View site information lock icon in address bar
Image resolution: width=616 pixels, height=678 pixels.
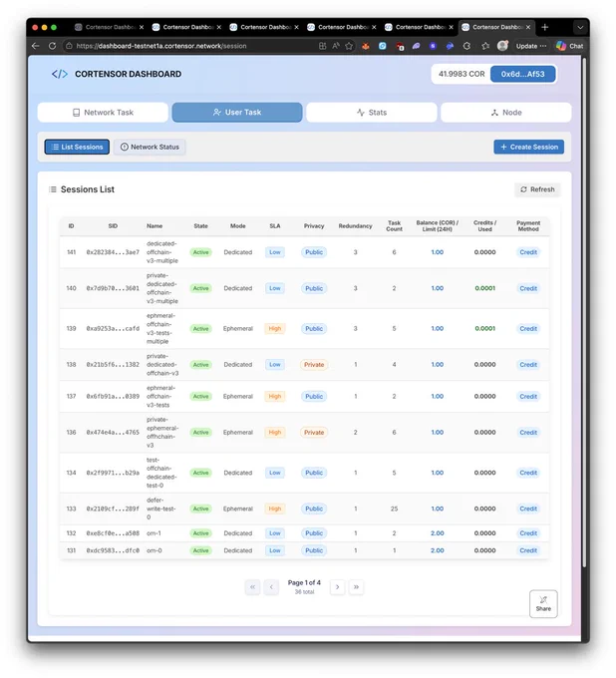click(x=69, y=46)
